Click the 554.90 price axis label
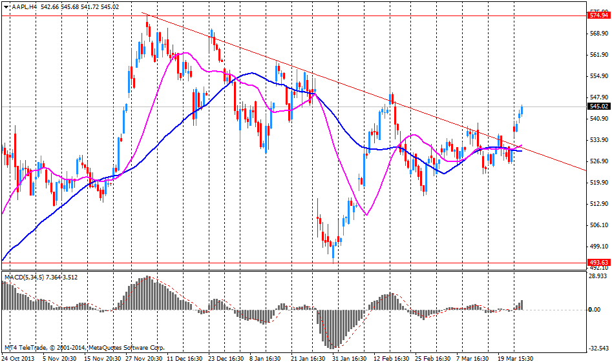612x364 pixels. (x=599, y=76)
